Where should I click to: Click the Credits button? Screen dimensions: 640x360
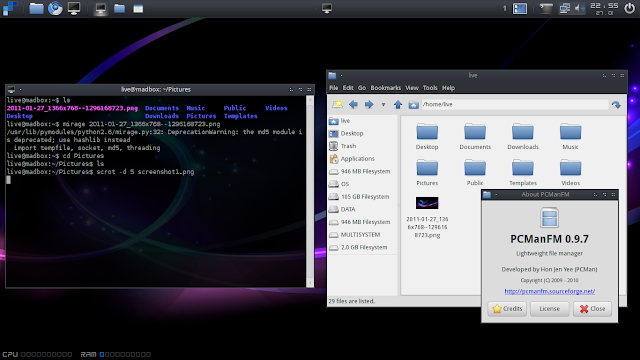pos(507,309)
